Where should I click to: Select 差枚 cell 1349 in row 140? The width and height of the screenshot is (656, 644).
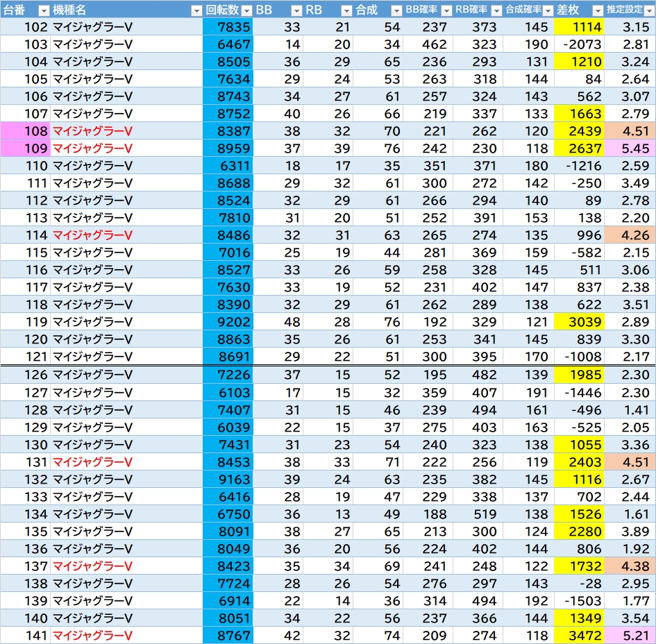(x=579, y=618)
